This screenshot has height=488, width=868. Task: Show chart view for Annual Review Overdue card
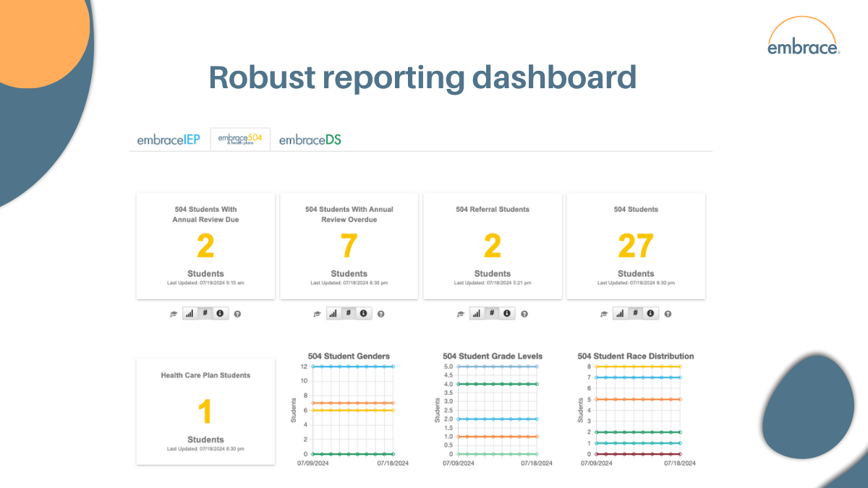(x=333, y=313)
